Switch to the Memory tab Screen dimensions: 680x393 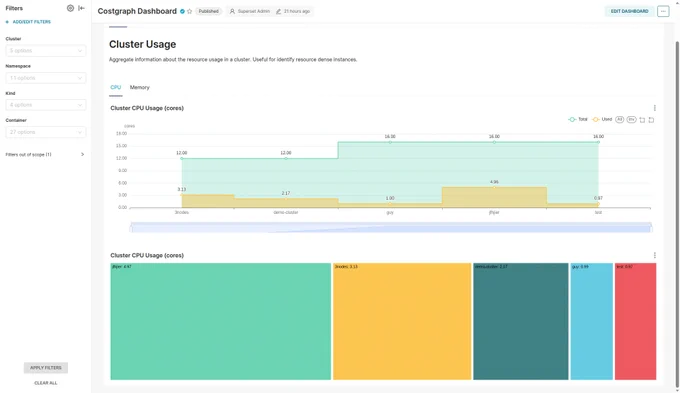(140, 88)
